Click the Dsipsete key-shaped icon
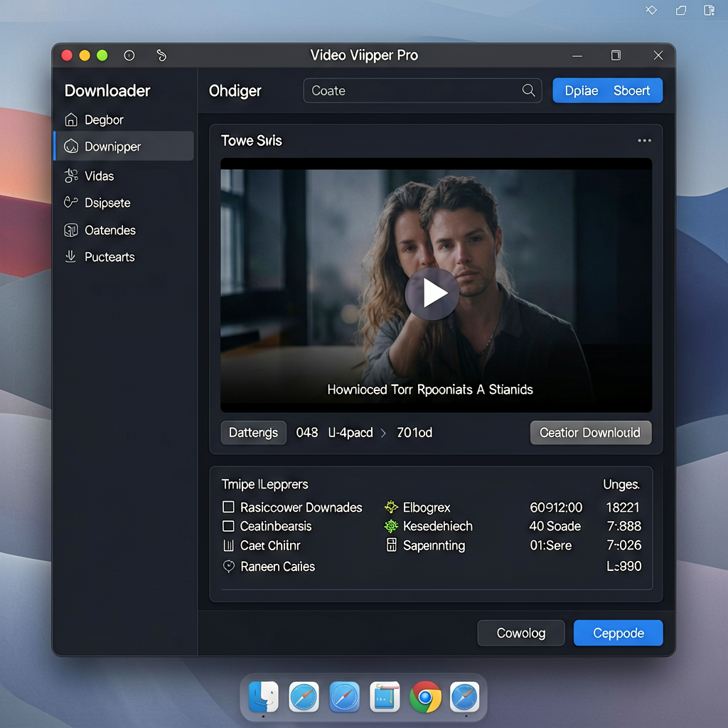Screen dimensions: 728x728 (70, 202)
